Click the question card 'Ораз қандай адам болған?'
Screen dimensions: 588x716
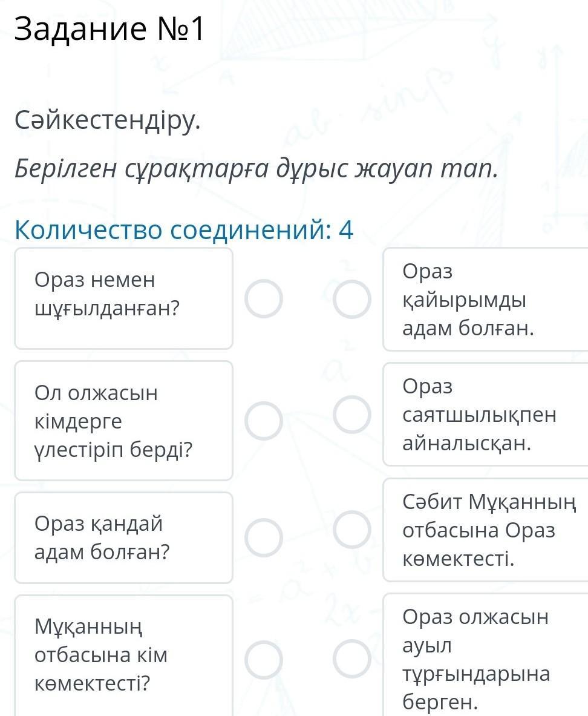coord(123,537)
